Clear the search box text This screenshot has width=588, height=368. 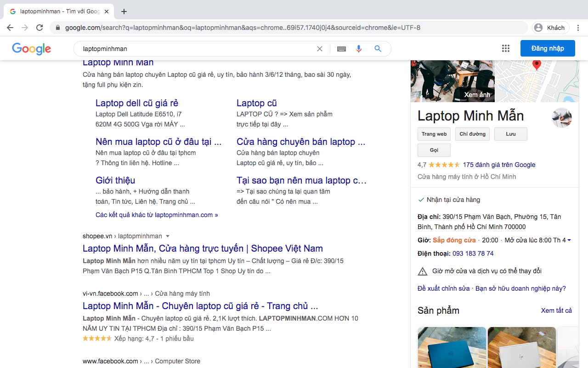[x=320, y=49]
